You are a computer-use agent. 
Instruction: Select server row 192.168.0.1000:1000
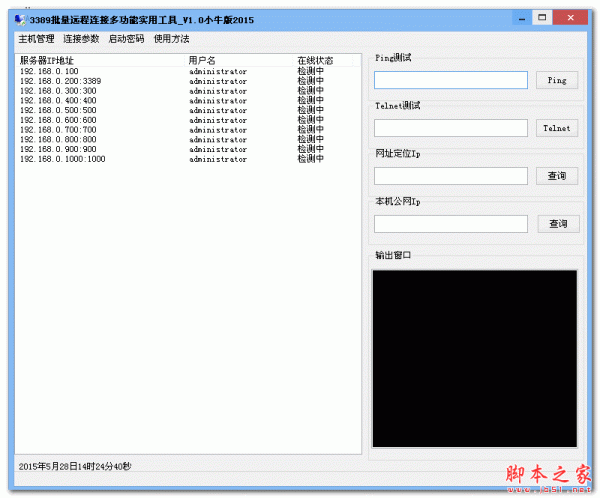(188, 159)
